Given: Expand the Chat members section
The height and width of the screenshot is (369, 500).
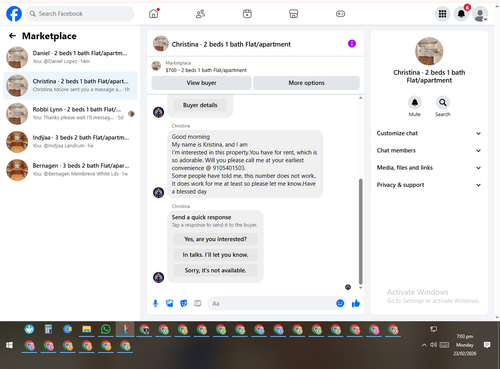Looking at the screenshot, I should coord(429,151).
